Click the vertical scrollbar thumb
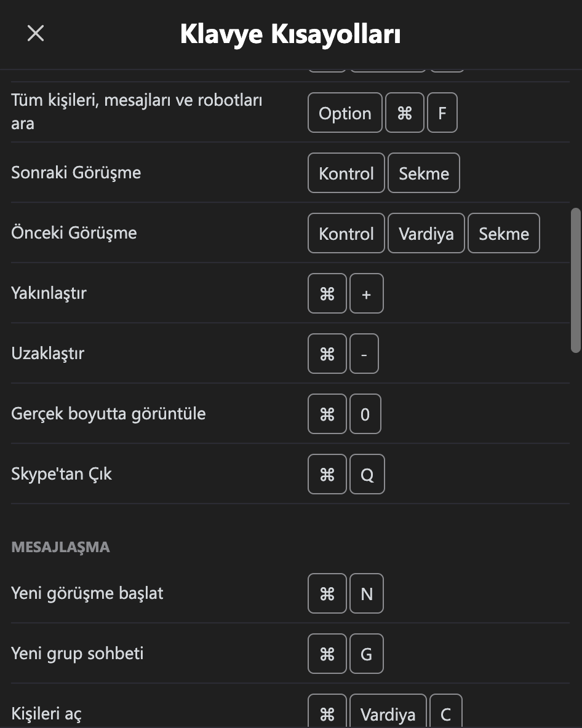The image size is (582, 728). [576, 280]
